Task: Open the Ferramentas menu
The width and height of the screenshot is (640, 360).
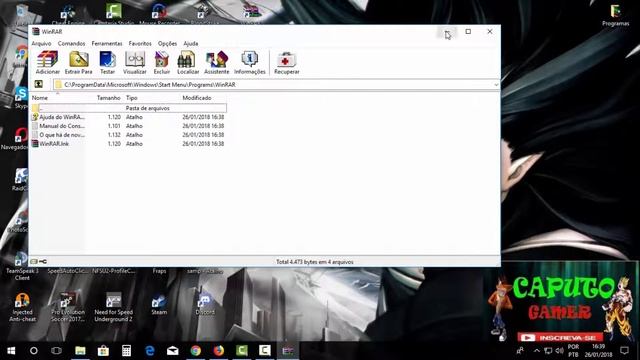Action: click(x=107, y=43)
